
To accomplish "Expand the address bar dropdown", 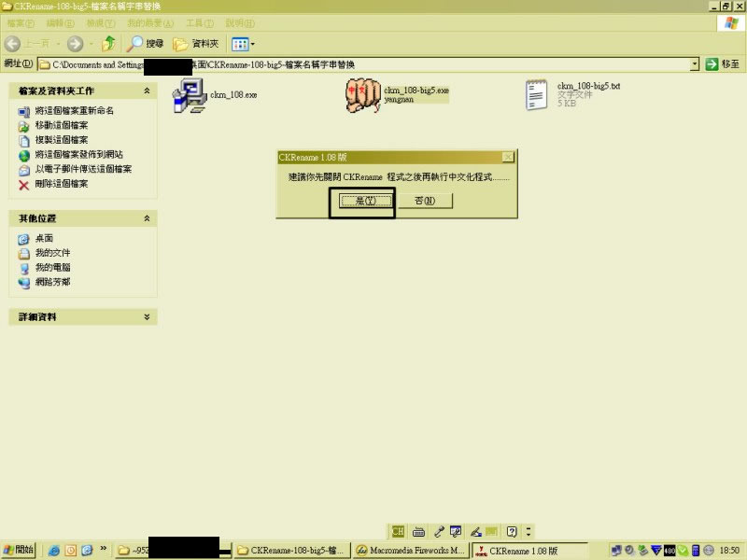I will coord(695,64).
